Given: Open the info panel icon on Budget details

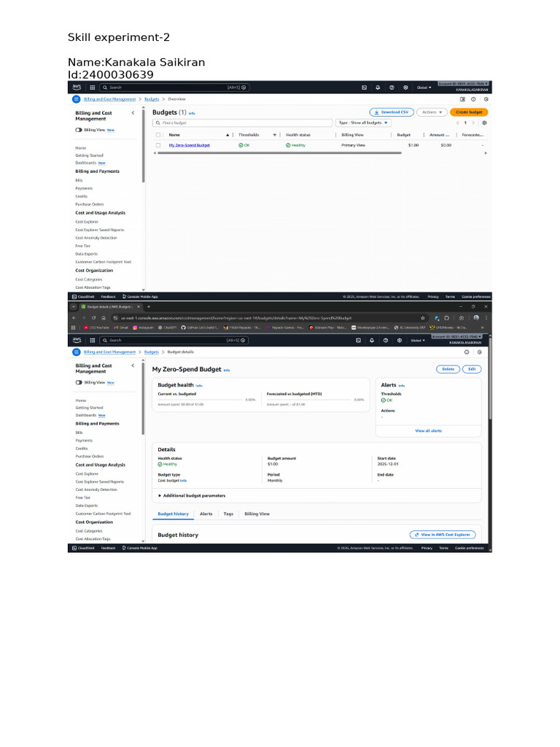Looking at the screenshot, I should [467, 352].
